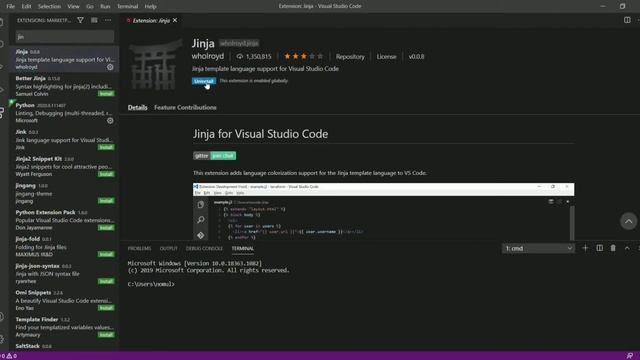
Task: Select the Terminal panel tab
Action: pyautogui.click(x=242, y=248)
